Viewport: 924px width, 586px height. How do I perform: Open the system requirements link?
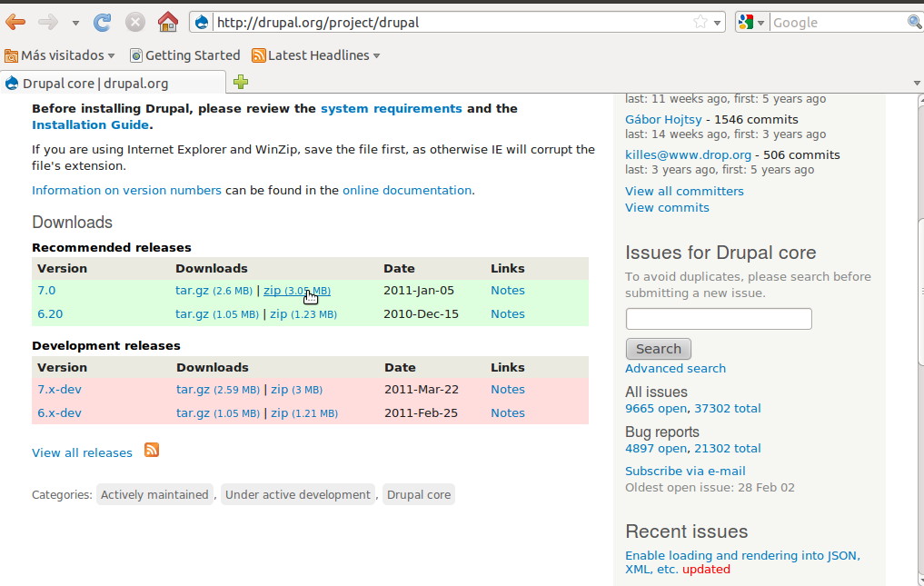tap(392, 108)
